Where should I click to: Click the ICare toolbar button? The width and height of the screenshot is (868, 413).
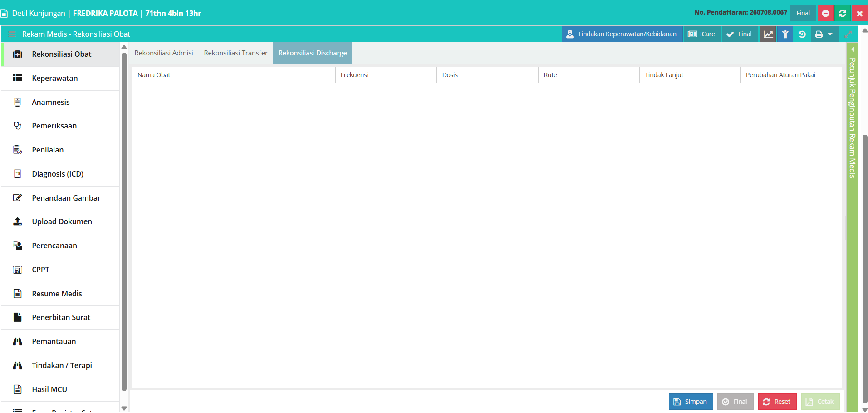tap(702, 34)
